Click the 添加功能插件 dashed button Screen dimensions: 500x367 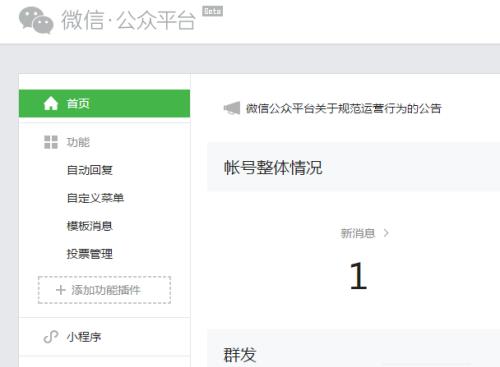pyautogui.click(x=104, y=290)
